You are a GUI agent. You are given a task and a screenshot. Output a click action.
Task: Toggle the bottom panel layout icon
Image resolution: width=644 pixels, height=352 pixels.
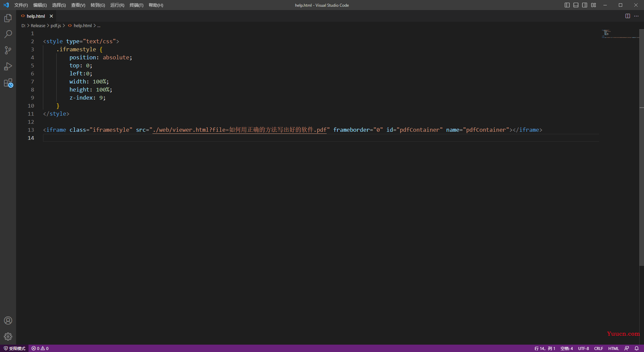tap(576, 5)
